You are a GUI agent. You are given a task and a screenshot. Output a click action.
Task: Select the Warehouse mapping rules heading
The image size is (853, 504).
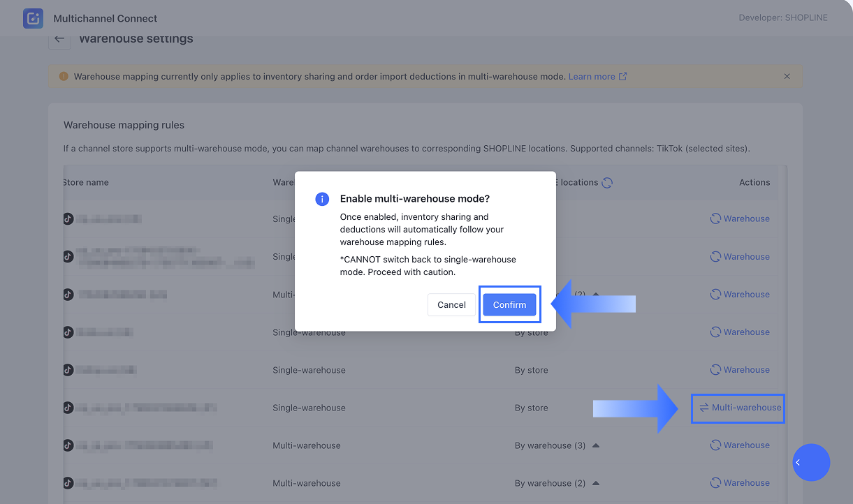click(x=124, y=125)
